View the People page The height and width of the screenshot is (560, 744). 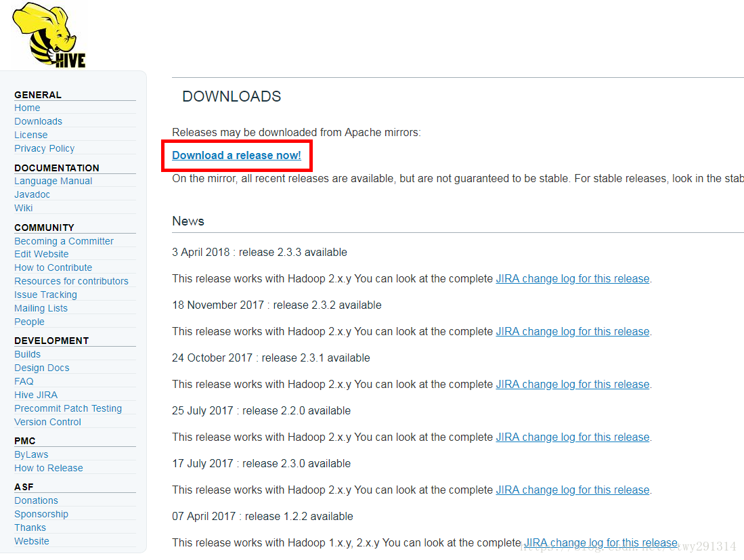[29, 322]
